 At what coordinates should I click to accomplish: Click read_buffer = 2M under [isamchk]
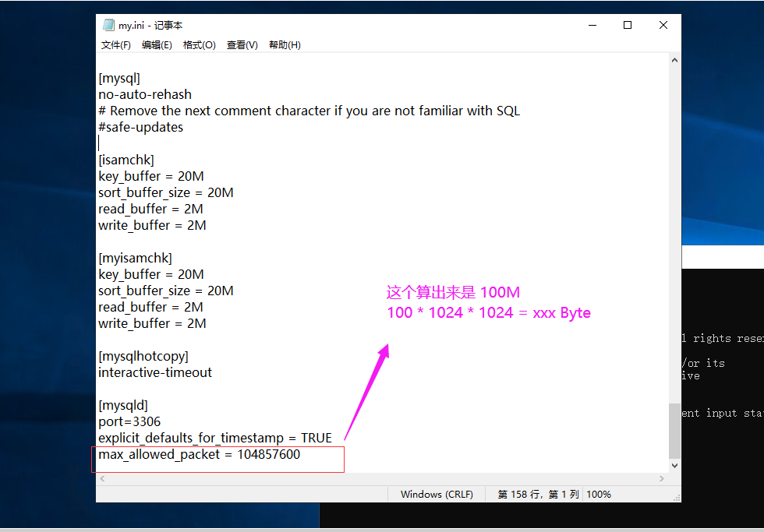(x=150, y=210)
